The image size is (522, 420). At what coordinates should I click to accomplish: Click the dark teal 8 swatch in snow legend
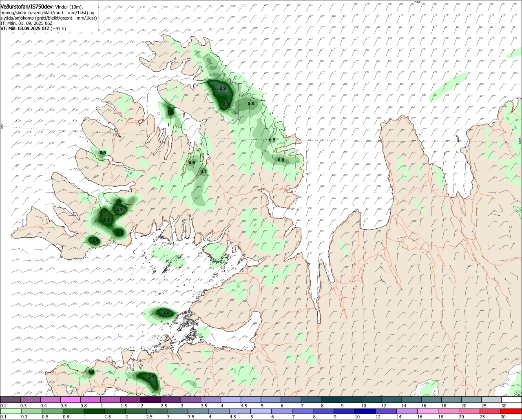(x=331, y=400)
